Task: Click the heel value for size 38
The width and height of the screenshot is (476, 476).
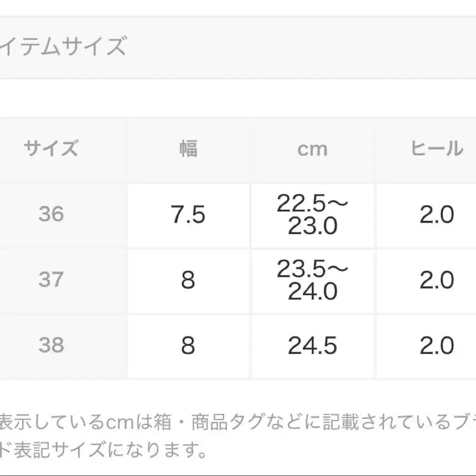Action: [x=437, y=346]
